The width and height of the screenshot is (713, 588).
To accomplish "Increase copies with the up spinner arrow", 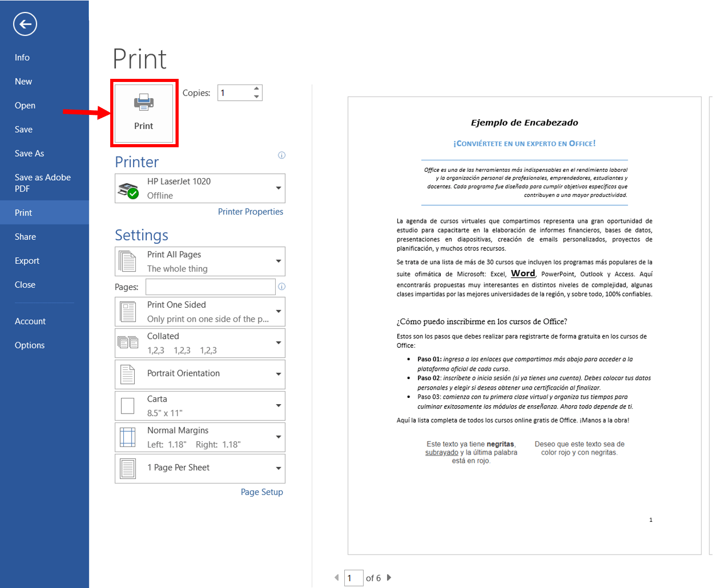I will coord(256,88).
